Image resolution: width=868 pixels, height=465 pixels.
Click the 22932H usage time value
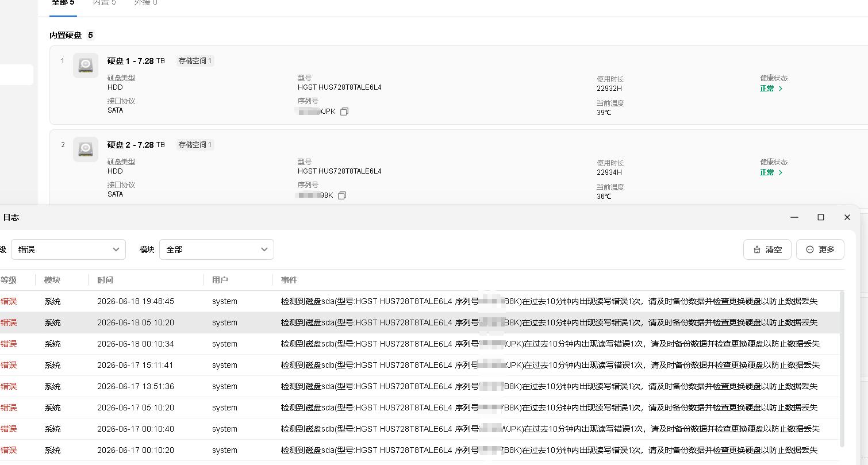pyautogui.click(x=609, y=89)
